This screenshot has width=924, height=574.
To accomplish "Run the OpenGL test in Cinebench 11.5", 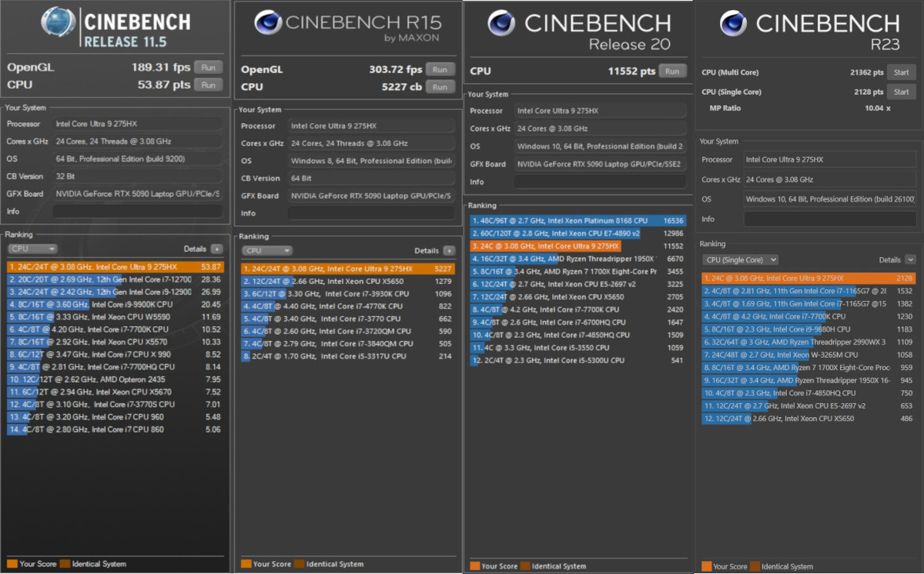I will click(x=208, y=67).
